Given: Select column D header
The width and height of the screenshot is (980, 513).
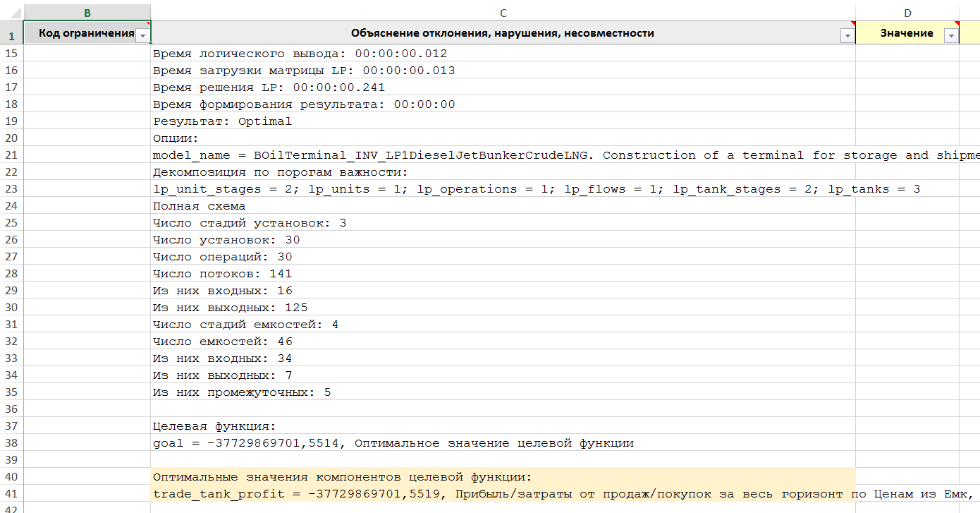Looking at the screenshot, I should click(907, 13).
